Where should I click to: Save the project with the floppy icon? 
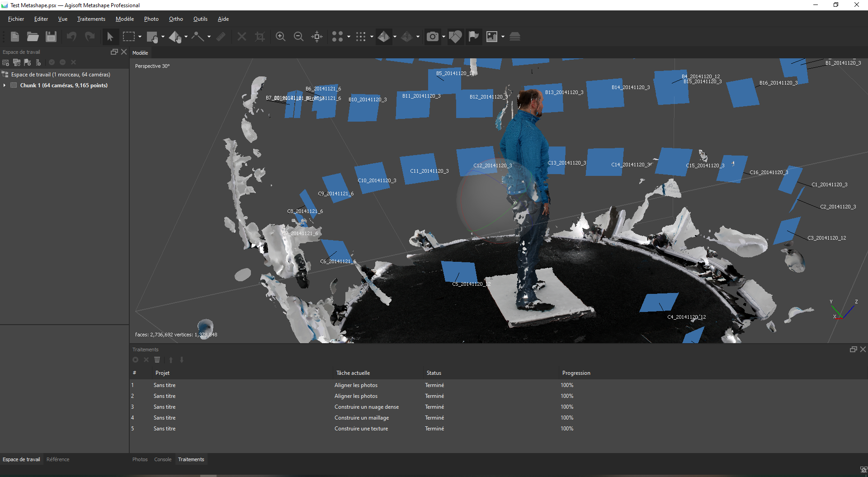coord(51,37)
